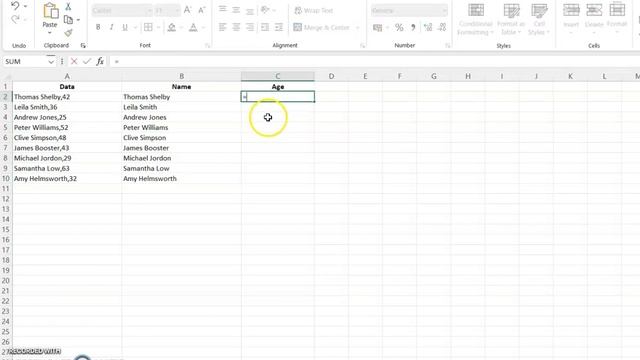Toggle Bottom Align
Image resolution: width=640 pixels, height=360 pixels.
tap(250, 10)
